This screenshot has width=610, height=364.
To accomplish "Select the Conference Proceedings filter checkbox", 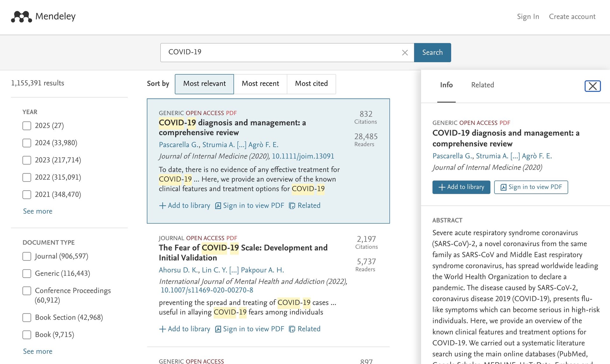I will coord(27,291).
